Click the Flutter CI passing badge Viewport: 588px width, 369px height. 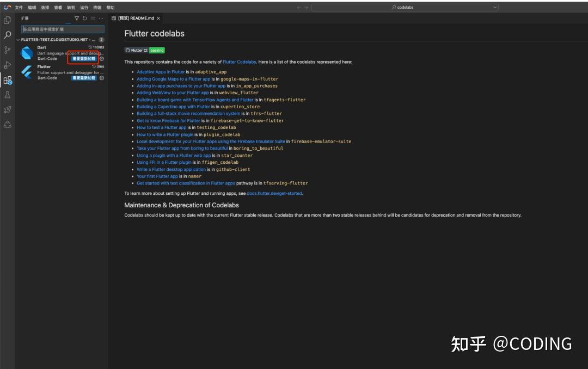click(145, 50)
